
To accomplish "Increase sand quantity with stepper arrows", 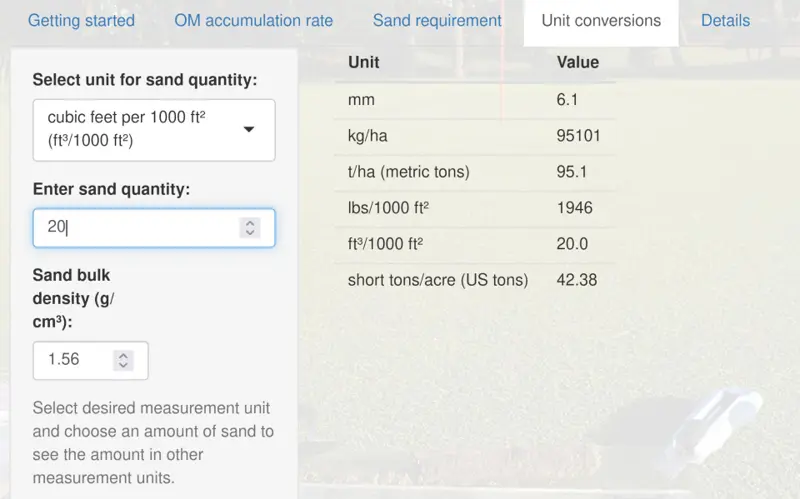I will click(250, 228).
